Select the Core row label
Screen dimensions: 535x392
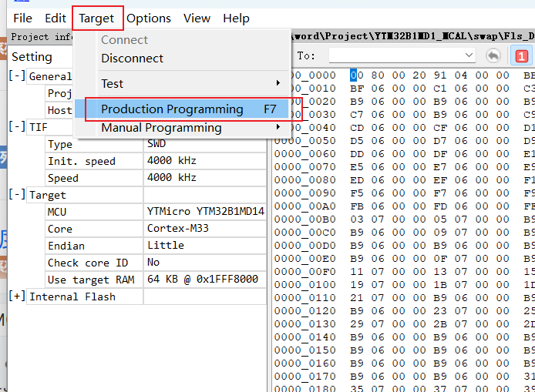pyautogui.click(x=60, y=229)
